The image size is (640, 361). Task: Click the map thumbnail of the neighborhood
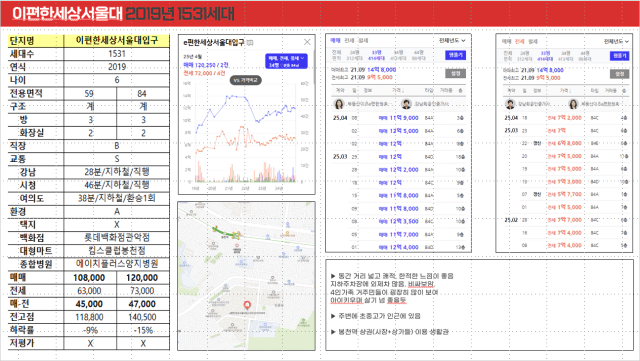(247, 276)
